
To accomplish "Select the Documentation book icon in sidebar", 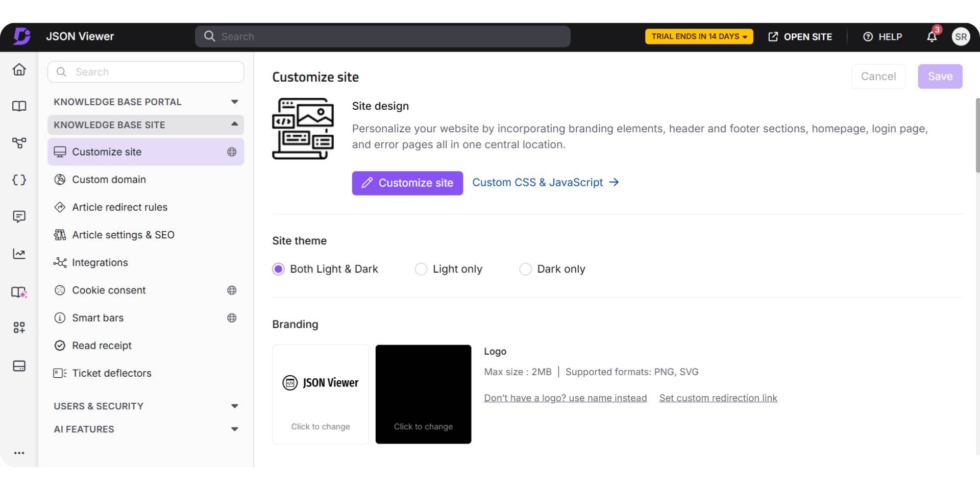I will pos(19,106).
